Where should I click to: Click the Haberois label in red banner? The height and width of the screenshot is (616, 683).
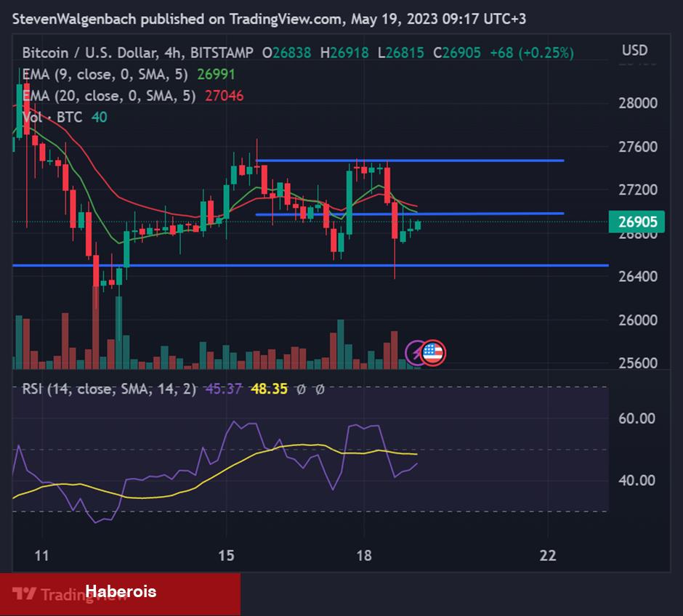pos(121,591)
